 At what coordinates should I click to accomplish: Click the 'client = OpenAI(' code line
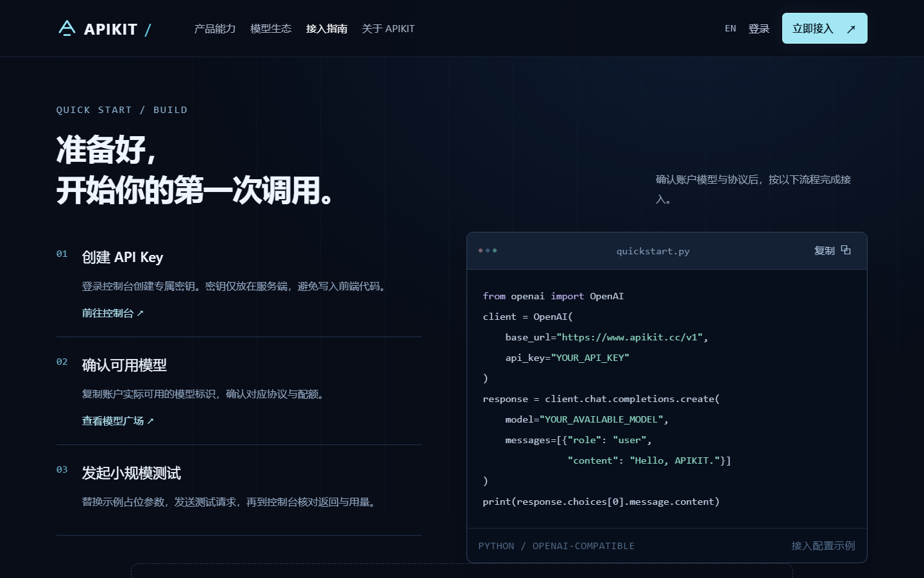527,317
